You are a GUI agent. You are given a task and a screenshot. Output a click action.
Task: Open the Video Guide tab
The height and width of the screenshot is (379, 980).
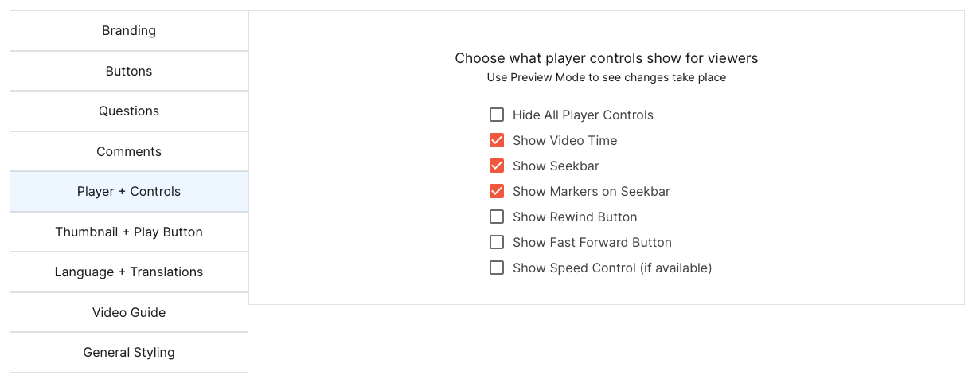pyautogui.click(x=129, y=313)
